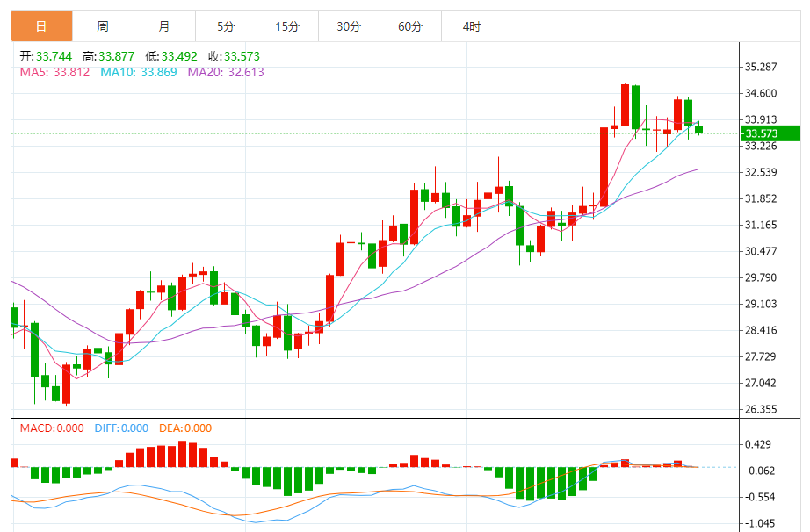810x532 pixels.
Task: Click the 0.429 MACD axis label
Action: click(758, 444)
